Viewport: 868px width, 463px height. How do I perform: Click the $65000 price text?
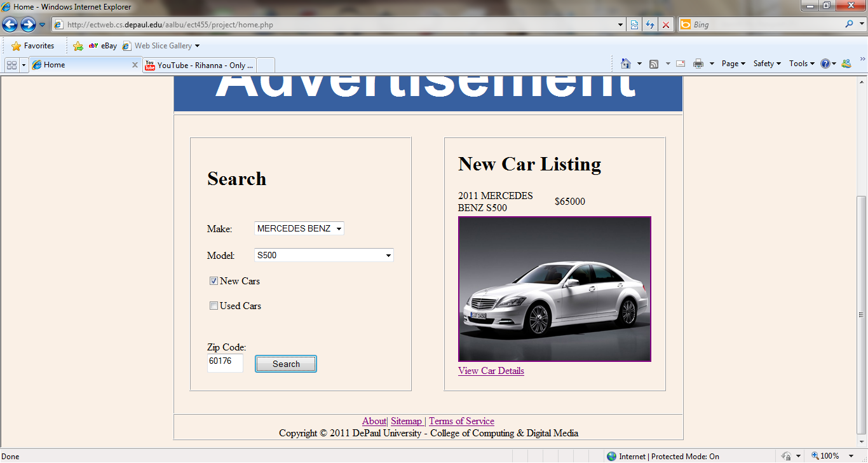[x=570, y=202]
